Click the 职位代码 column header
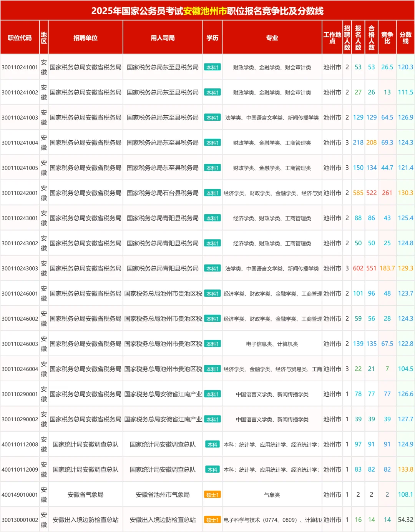This screenshot has height=532, width=415. click(x=20, y=38)
